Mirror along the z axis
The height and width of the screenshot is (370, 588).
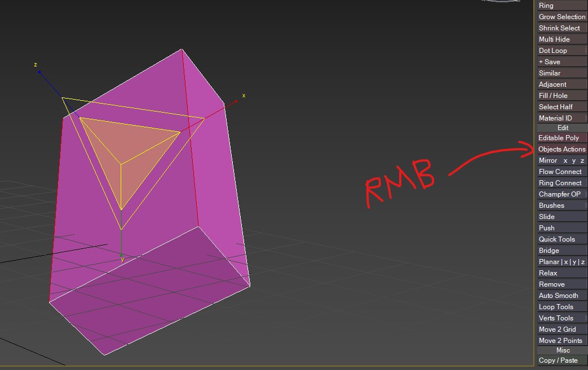coord(582,161)
